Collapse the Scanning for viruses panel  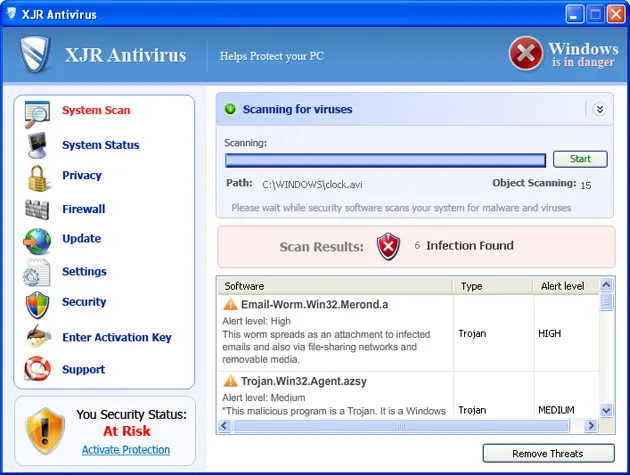pyautogui.click(x=599, y=109)
